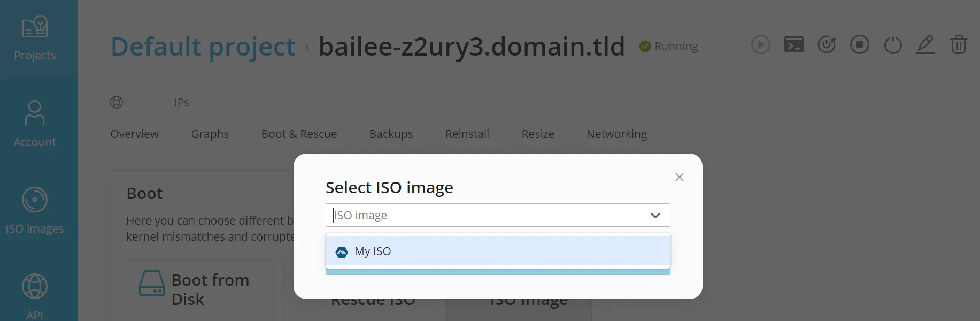Click the Select ISO image heading
Screen dimensions: 980x321
point(390,187)
